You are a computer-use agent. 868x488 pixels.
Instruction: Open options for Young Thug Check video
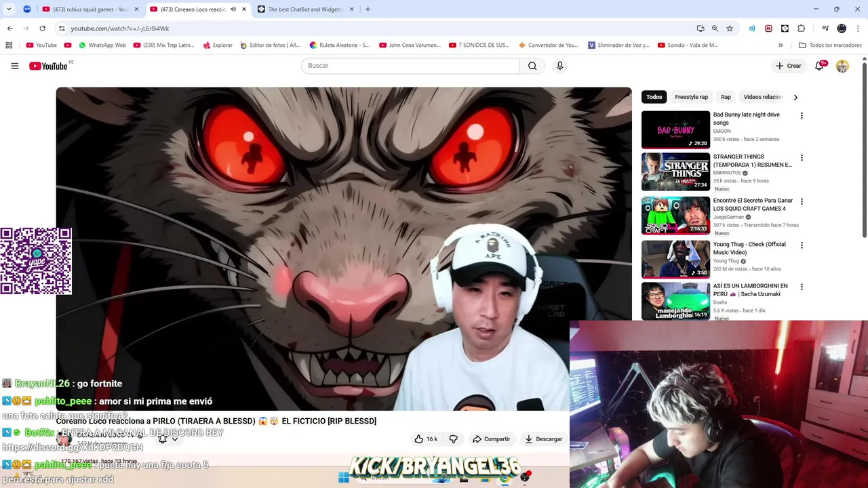(802, 245)
